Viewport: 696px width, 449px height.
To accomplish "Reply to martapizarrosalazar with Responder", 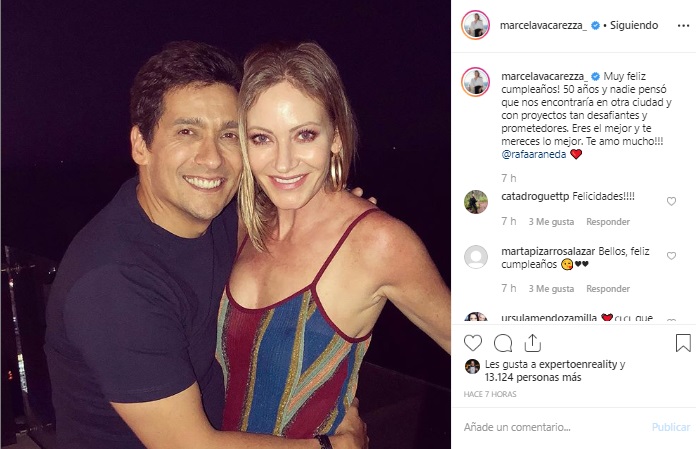I will click(x=608, y=288).
